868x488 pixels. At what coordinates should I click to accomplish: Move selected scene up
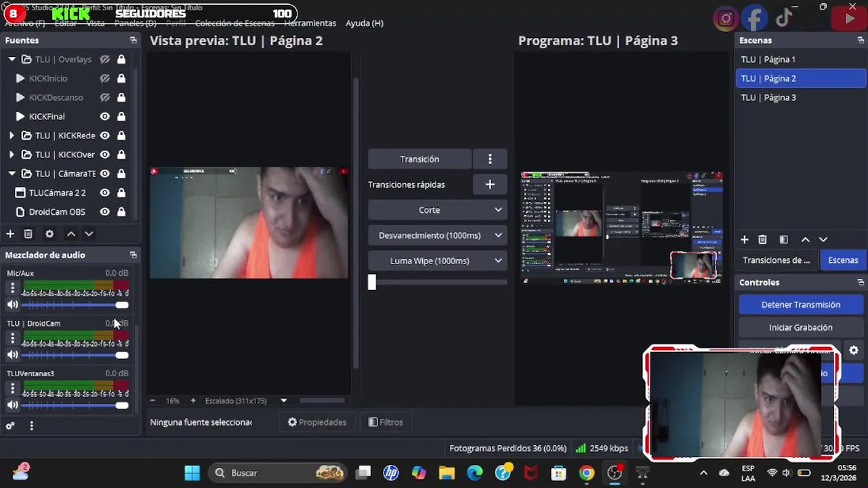pos(805,240)
